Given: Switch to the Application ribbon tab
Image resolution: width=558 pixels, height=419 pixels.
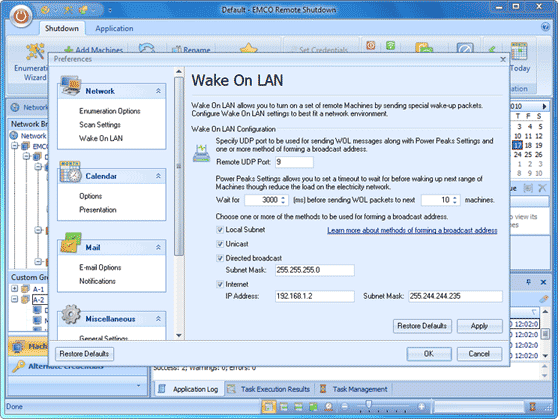Looking at the screenshot, I should tap(114, 28).
